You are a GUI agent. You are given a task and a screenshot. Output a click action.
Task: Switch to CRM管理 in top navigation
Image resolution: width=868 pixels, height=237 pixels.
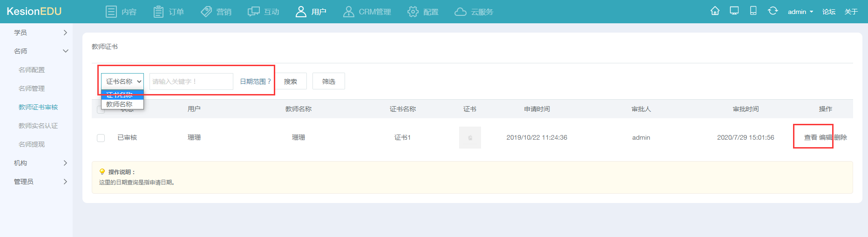[367, 12]
